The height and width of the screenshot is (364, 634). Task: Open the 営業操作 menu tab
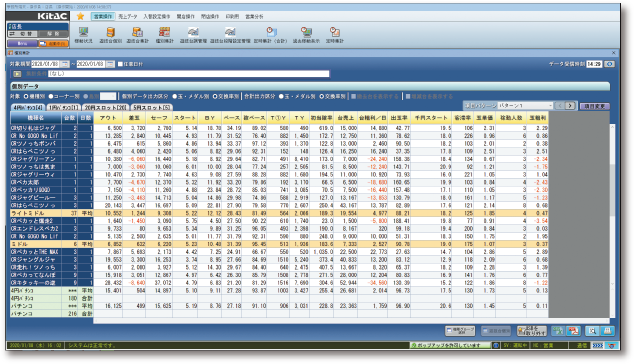click(x=103, y=17)
